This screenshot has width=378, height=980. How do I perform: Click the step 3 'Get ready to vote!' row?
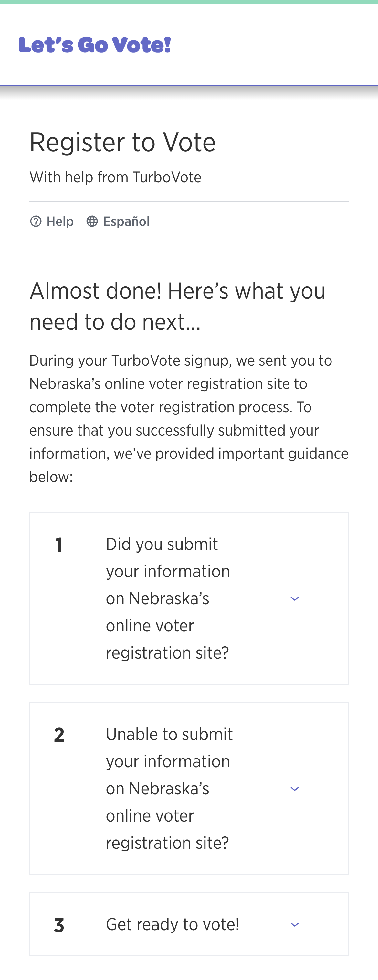coord(189,924)
